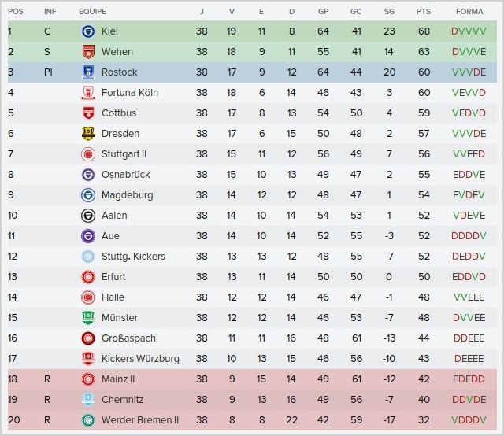Click Halle's form results VVEEE
This screenshot has width=504, height=436.
[469, 297]
